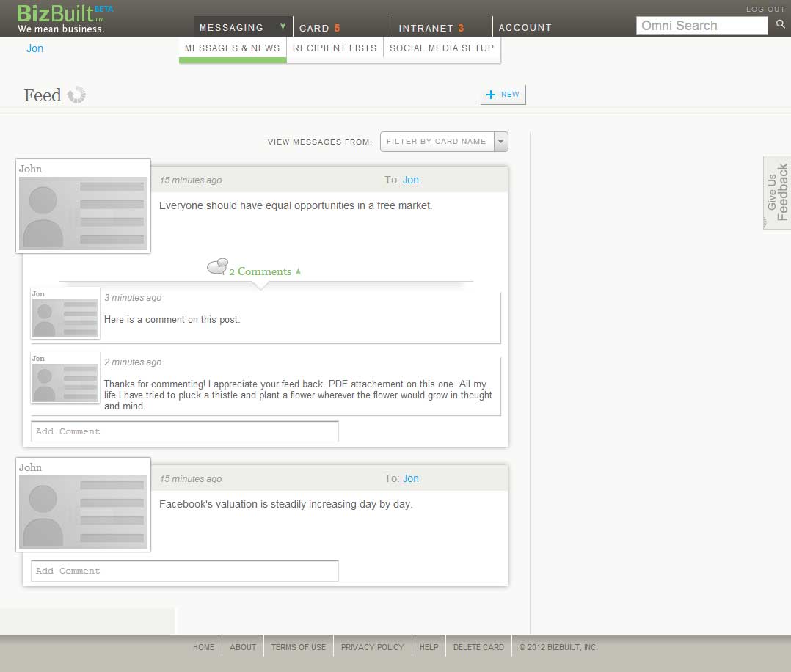Screen dimensions: 791x672
Task: Click the Give Us Feedback side tab
Action: (x=777, y=192)
